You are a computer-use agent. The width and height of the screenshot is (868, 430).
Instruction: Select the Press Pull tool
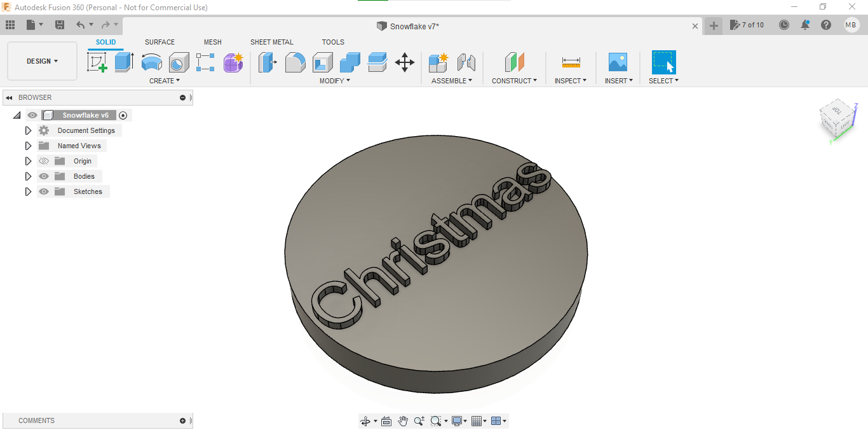[268, 62]
